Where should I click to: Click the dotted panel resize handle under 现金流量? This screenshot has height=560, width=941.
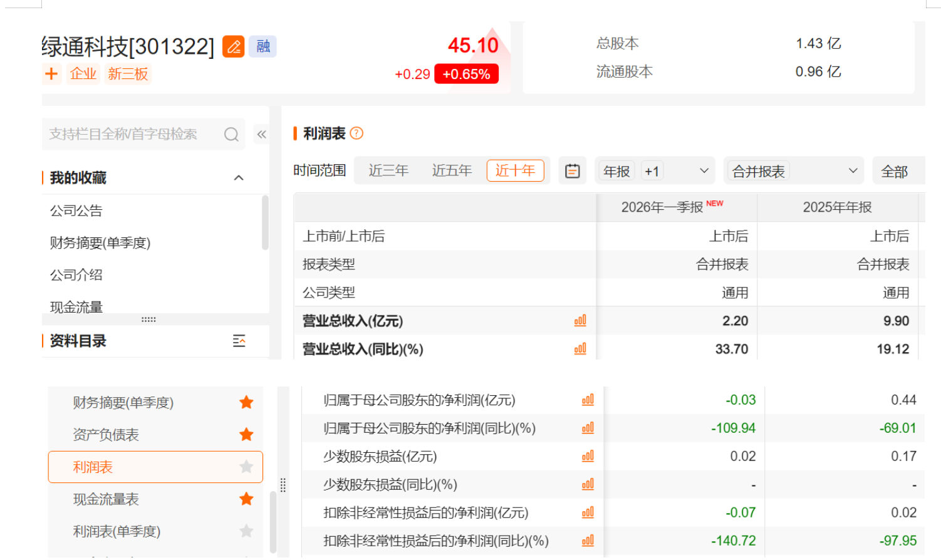pyautogui.click(x=148, y=319)
